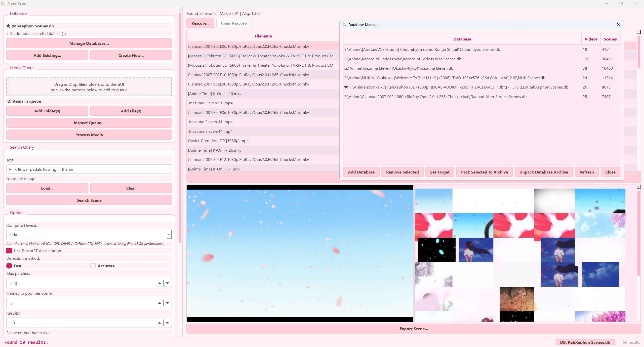The image size is (644, 347).
Task: Click Create New database button
Action: (131, 55)
